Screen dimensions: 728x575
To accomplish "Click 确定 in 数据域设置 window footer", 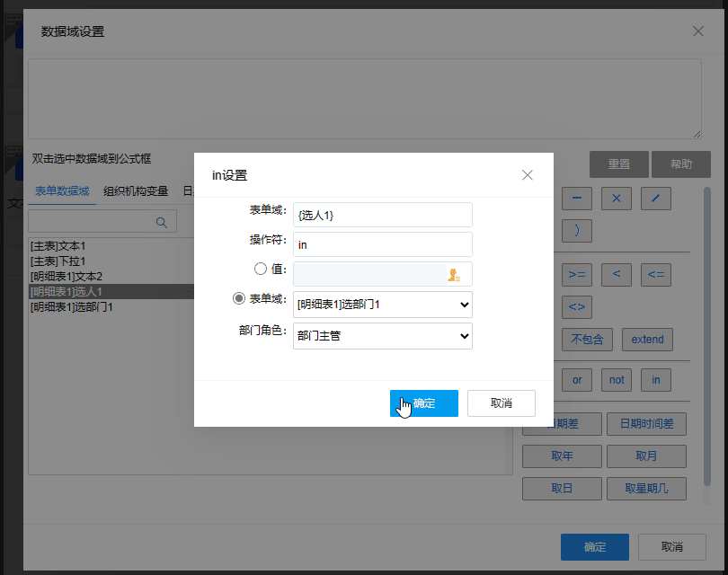I will point(595,547).
